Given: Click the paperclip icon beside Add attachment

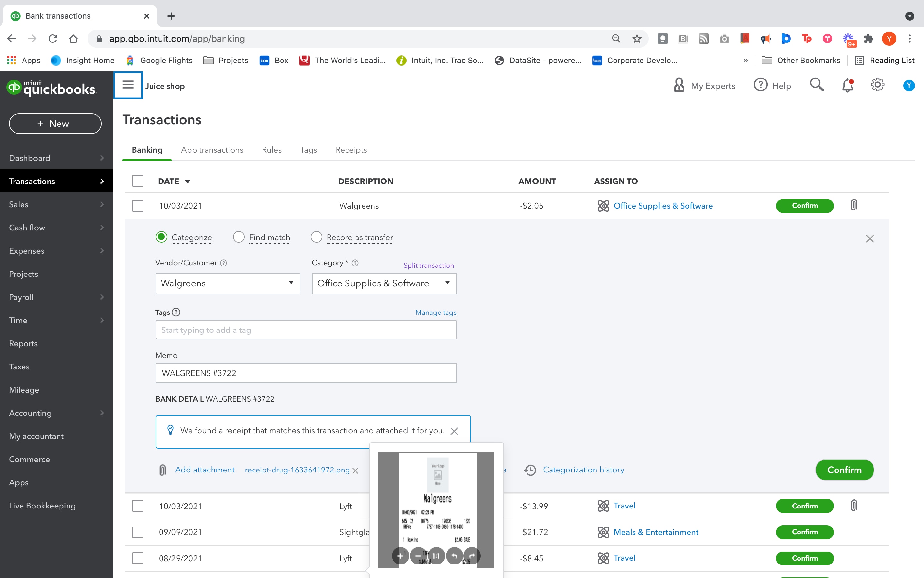Looking at the screenshot, I should (x=162, y=470).
